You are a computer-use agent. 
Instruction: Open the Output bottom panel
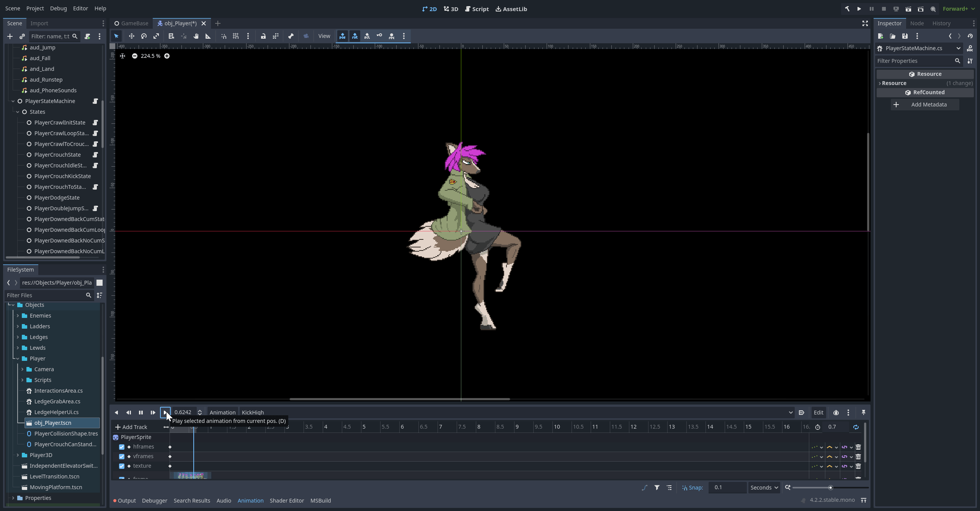coord(124,501)
